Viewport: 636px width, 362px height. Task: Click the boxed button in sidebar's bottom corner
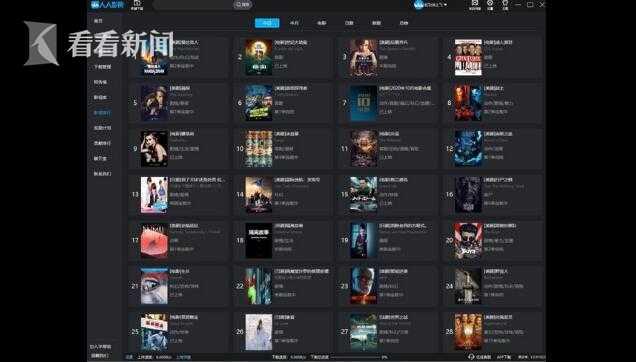coord(99,356)
